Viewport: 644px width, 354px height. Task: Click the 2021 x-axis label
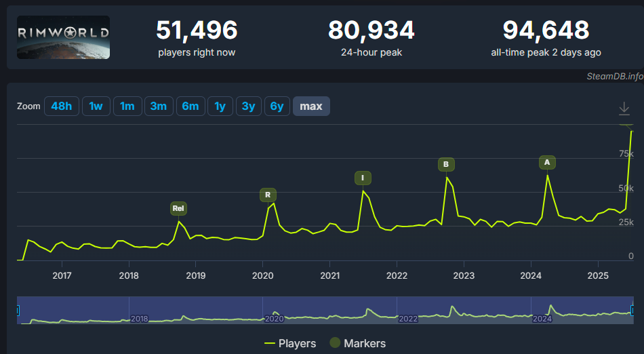(x=330, y=275)
